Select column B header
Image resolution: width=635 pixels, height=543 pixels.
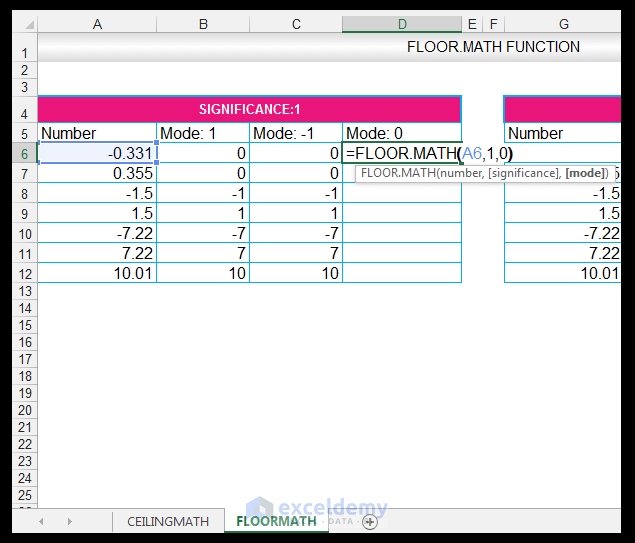coord(203,24)
